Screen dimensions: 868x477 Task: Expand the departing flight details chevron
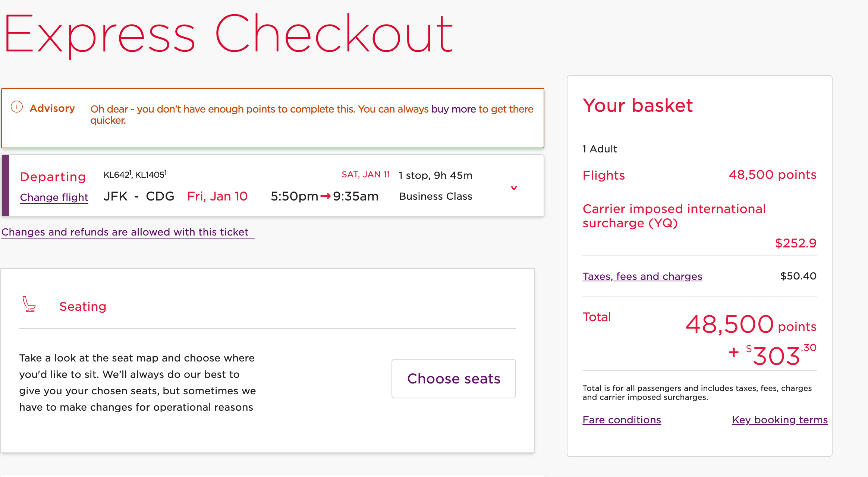(x=514, y=188)
